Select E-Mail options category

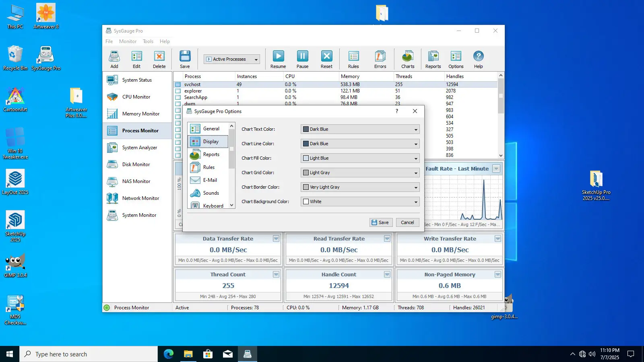[x=210, y=180]
